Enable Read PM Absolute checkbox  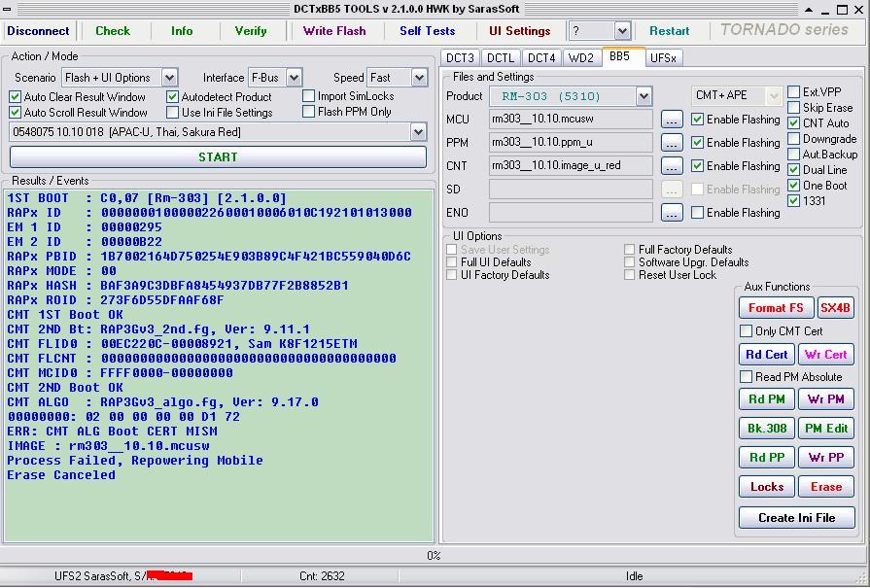pyautogui.click(x=747, y=377)
